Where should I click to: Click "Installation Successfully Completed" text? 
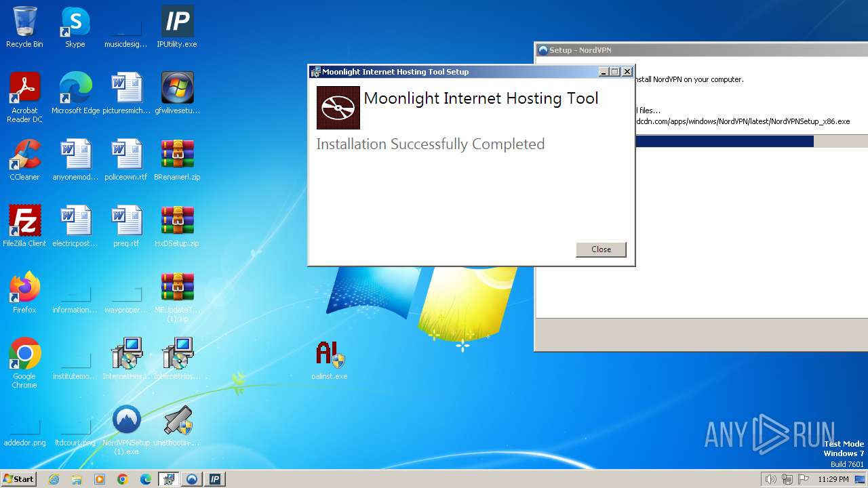431,144
